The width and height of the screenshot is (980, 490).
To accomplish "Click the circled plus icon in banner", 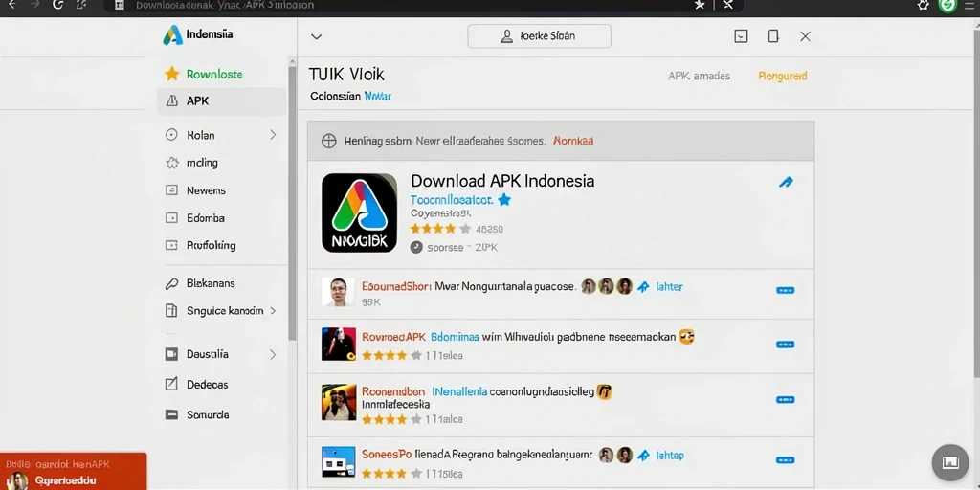I will coord(329,142).
